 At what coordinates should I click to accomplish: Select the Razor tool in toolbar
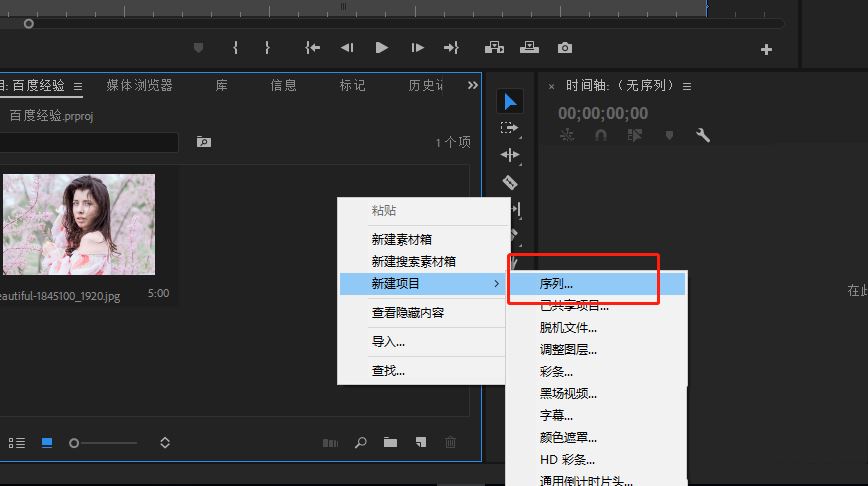click(x=510, y=182)
